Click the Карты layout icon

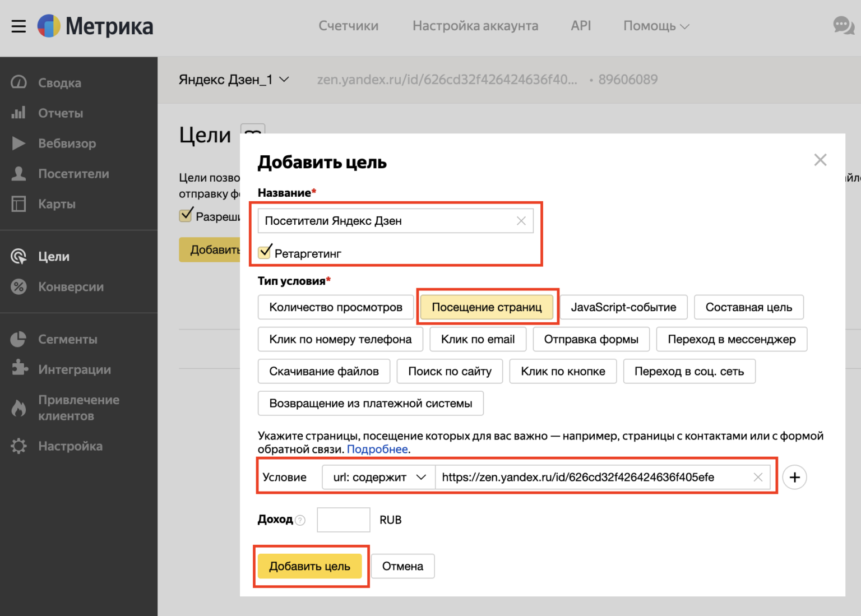tap(18, 203)
